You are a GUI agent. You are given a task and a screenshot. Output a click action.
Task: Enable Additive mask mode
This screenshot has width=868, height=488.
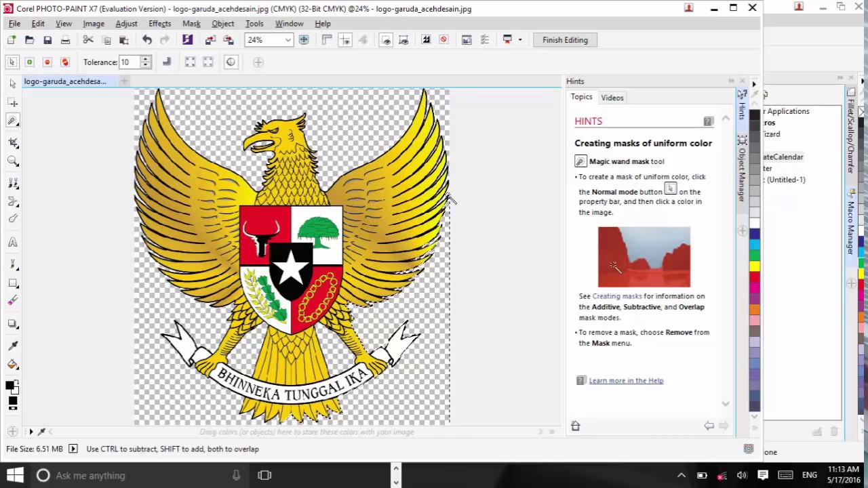(x=29, y=62)
